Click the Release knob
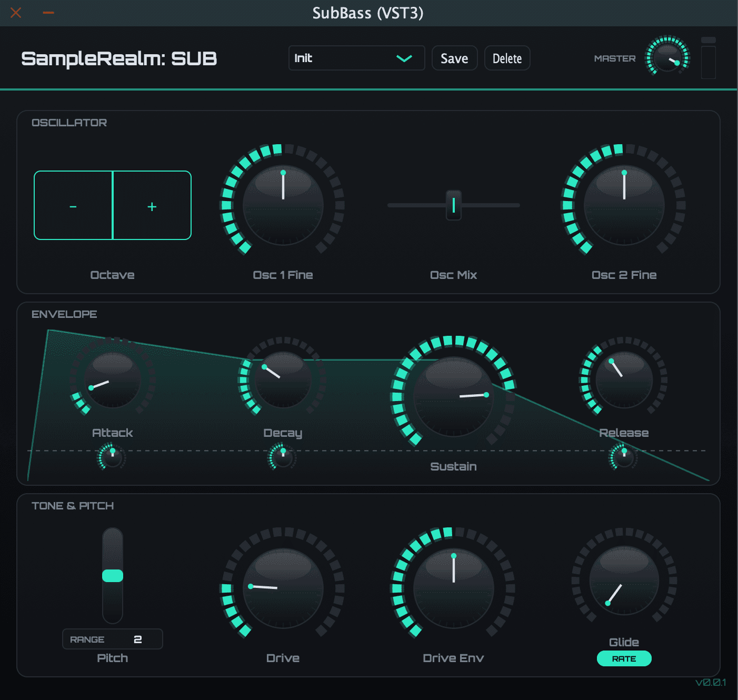The image size is (738, 700). pos(624,379)
